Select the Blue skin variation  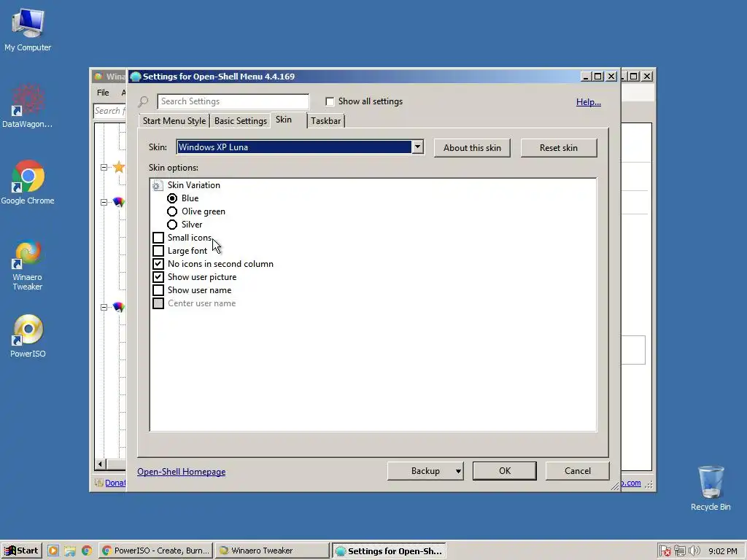point(172,198)
